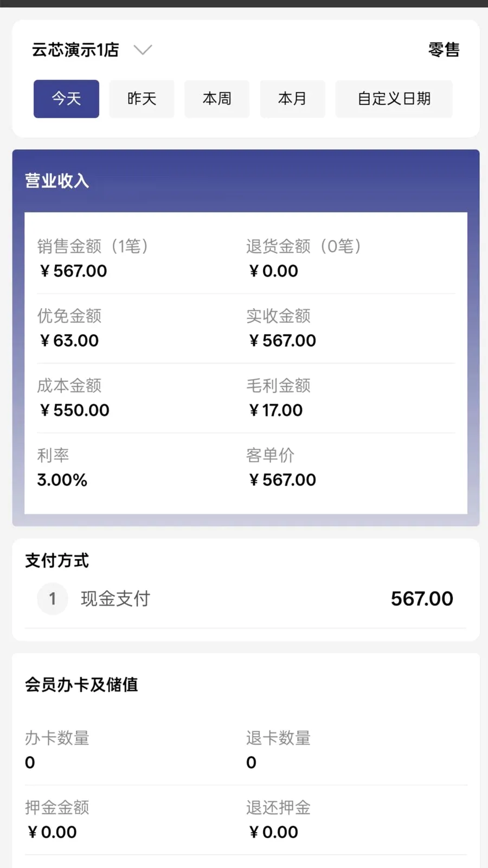This screenshot has width=488, height=868.
Task: Tap the 退货金额 ¥0.00 value
Action: click(273, 271)
